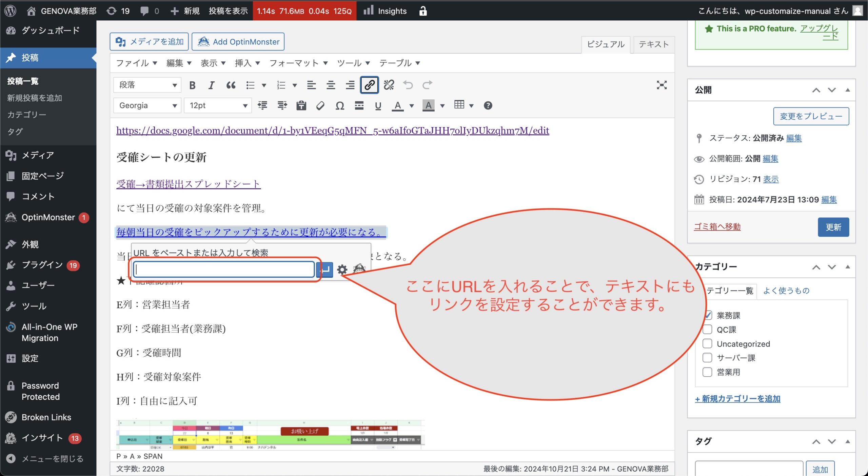Open the Georgia font family dropdown
Image resolution: width=868 pixels, height=476 pixels.
[x=147, y=105]
